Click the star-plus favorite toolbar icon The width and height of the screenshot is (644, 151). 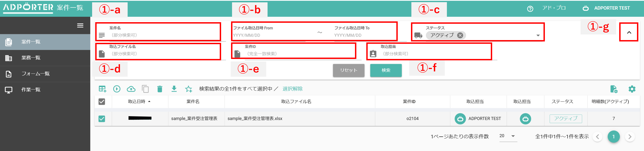tap(189, 89)
